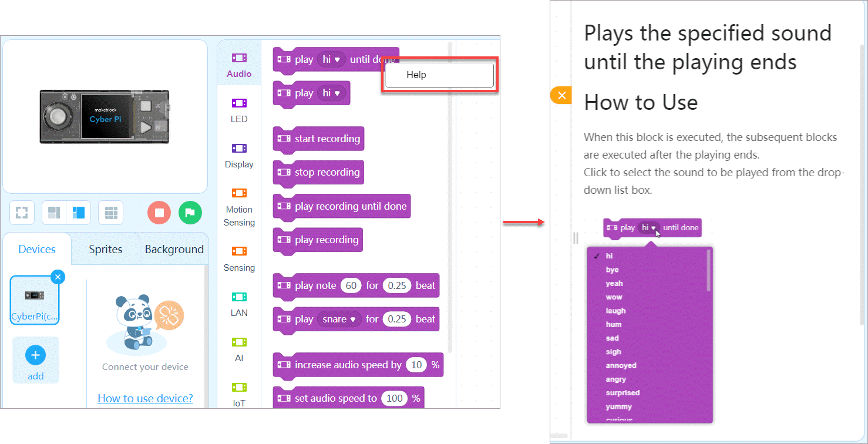Open the Background tab
868x444 pixels.
coord(174,249)
